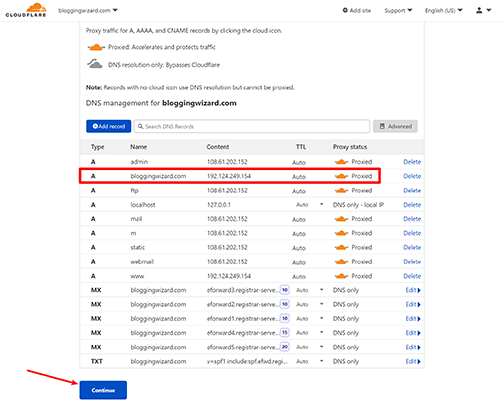
Task: Click the Add site link
Action: [x=357, y=10]
